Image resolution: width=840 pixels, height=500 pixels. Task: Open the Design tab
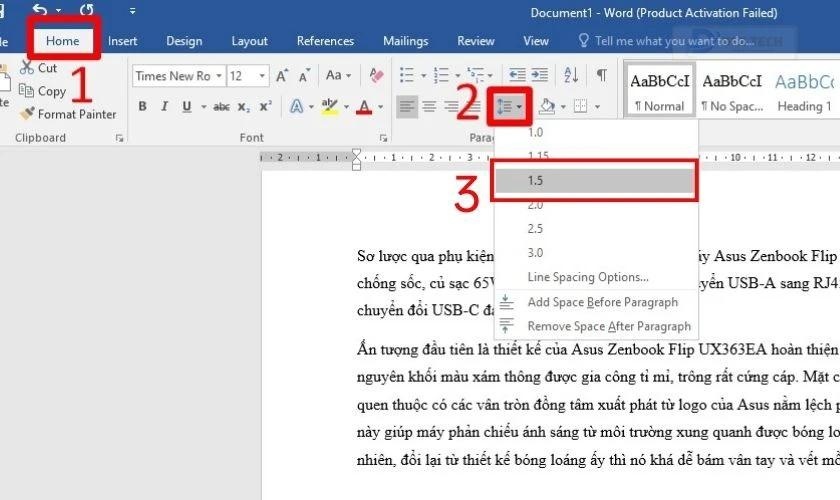(x=184, y=41)
